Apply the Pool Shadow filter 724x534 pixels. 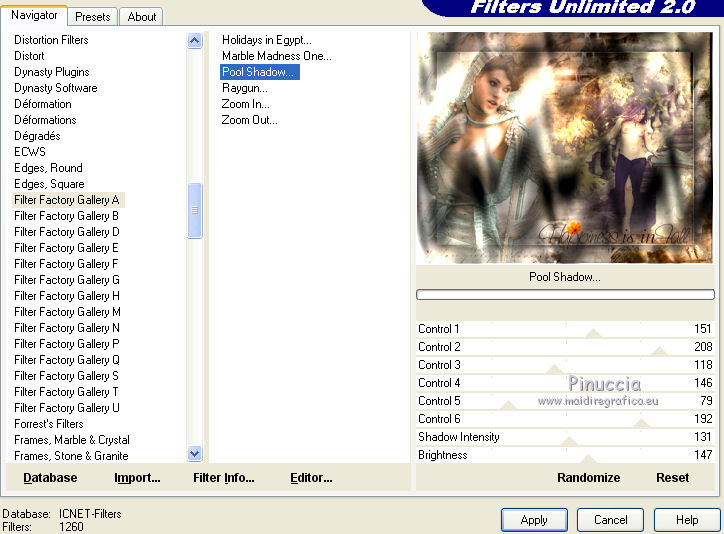pos(534,520)
